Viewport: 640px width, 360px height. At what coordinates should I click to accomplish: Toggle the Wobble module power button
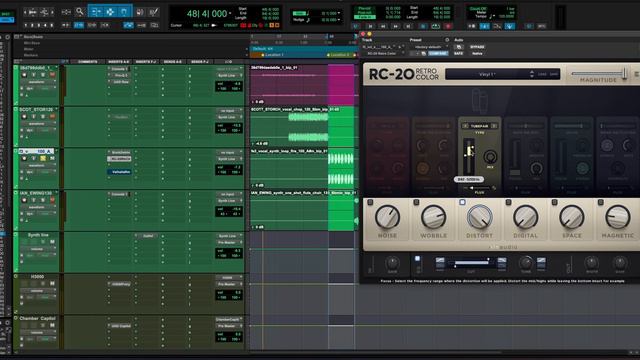(x=416, y=202)
